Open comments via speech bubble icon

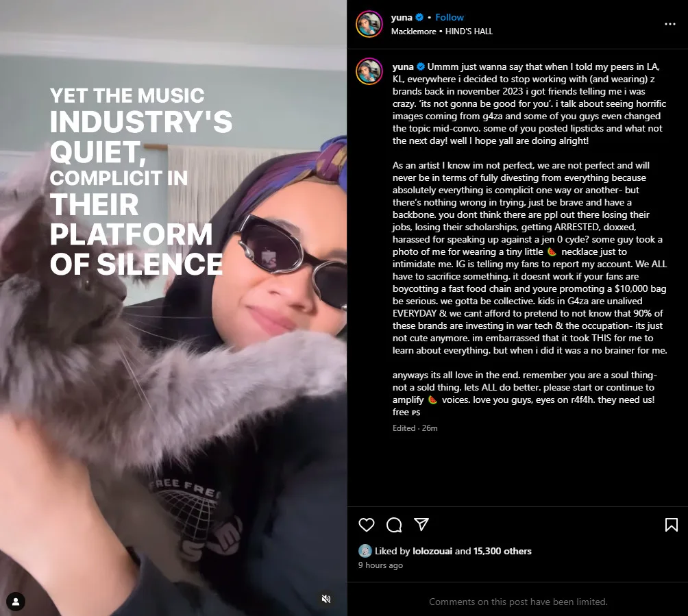point(394,525)
